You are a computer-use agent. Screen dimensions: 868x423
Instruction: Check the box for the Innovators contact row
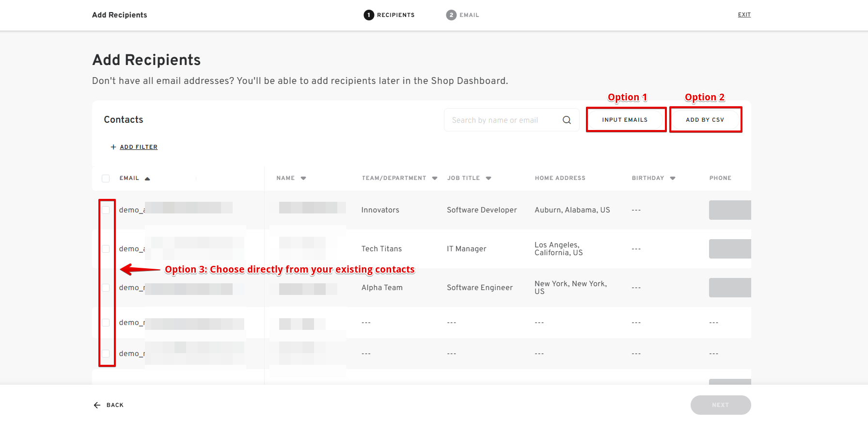106,210
